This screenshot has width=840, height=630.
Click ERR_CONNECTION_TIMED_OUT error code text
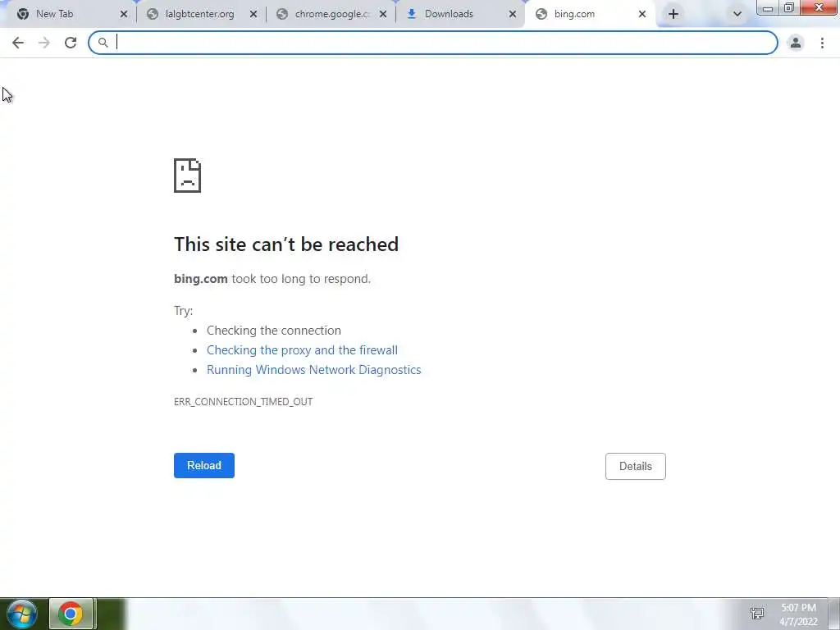pos(243,402)
